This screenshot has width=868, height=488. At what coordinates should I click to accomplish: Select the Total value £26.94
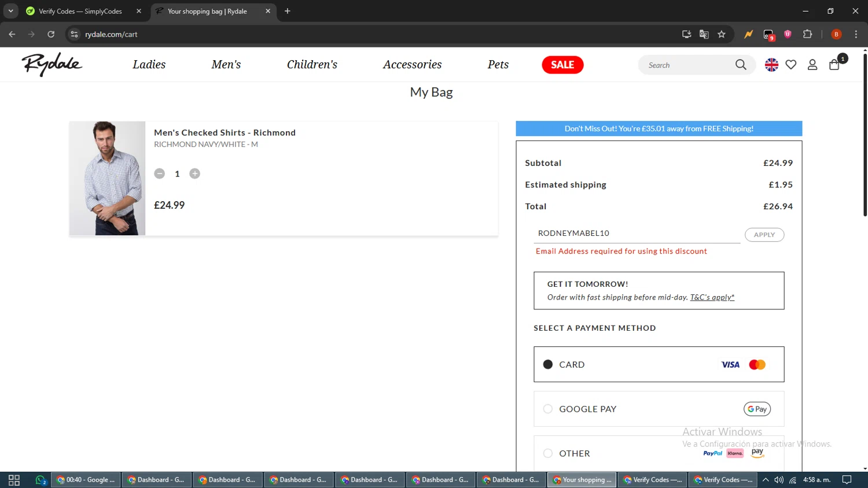tap(778, 206)
